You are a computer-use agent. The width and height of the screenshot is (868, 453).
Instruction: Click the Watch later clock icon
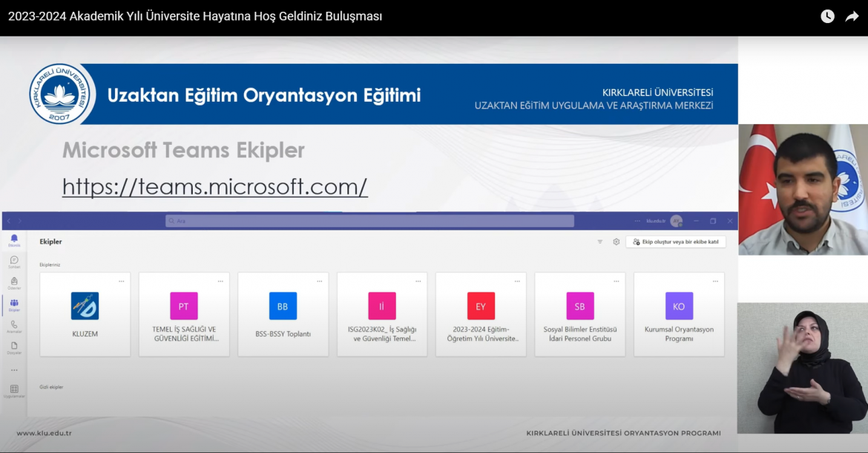pos(827,16)
